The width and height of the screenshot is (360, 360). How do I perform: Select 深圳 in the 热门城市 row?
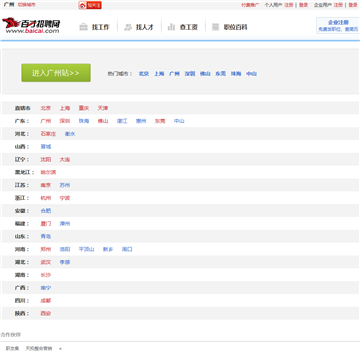click(190, 74)
